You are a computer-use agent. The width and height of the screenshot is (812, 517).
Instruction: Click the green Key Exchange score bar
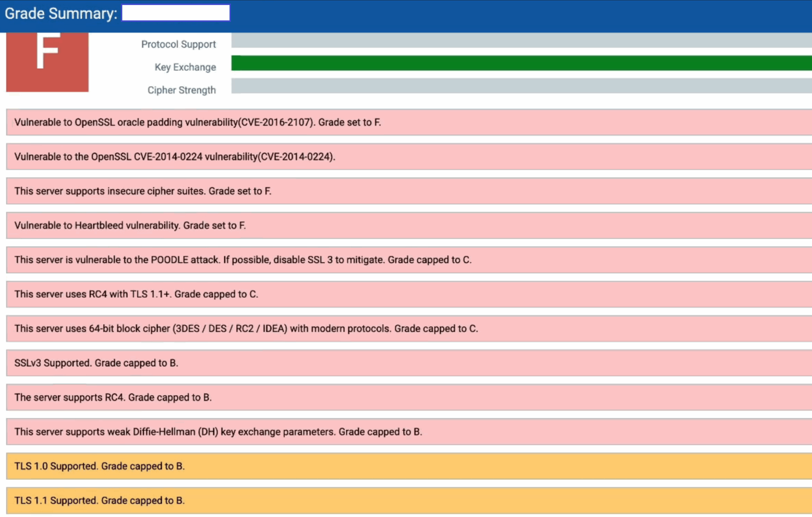(521, 63)
